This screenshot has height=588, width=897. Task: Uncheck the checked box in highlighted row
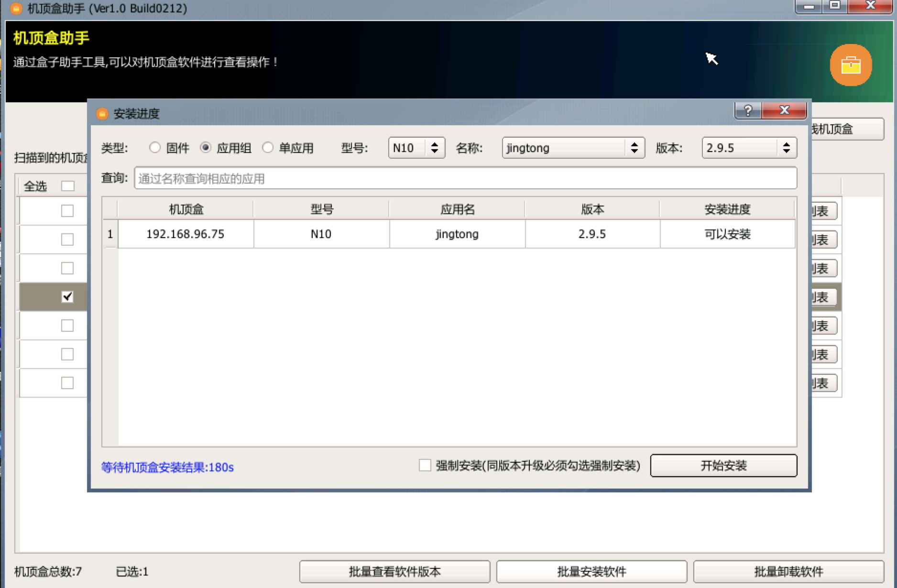coord(67,297)
